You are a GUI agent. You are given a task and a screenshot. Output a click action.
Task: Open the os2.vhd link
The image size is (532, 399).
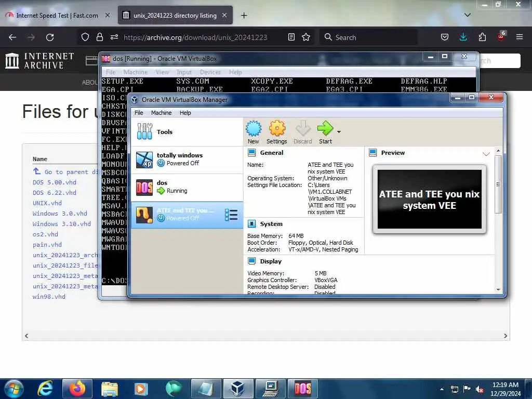click(x=46, y=234)
